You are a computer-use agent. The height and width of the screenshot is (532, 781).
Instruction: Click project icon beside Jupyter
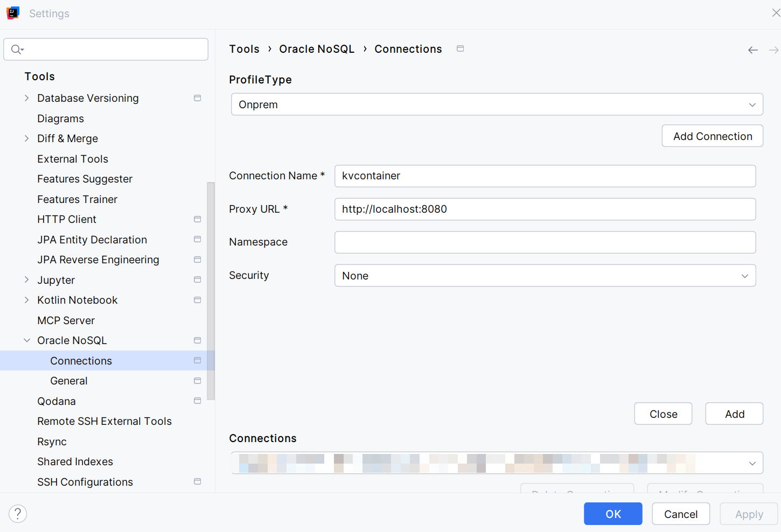198,279
